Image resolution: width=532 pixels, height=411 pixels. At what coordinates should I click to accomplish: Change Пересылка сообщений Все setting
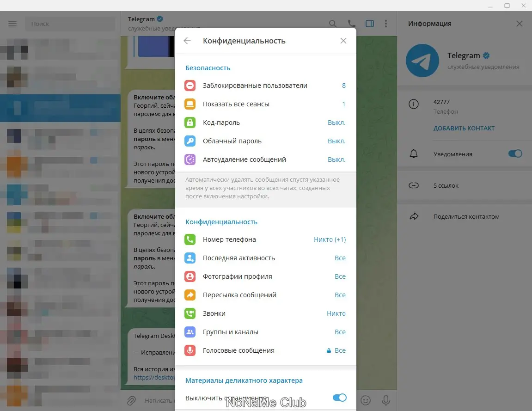[x=340, y=295]
